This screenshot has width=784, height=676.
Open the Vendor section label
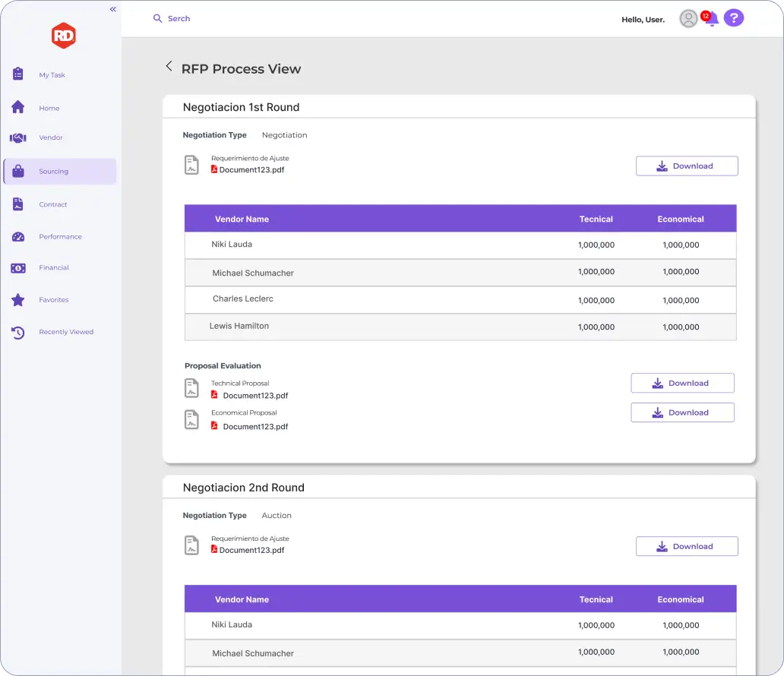50,137
